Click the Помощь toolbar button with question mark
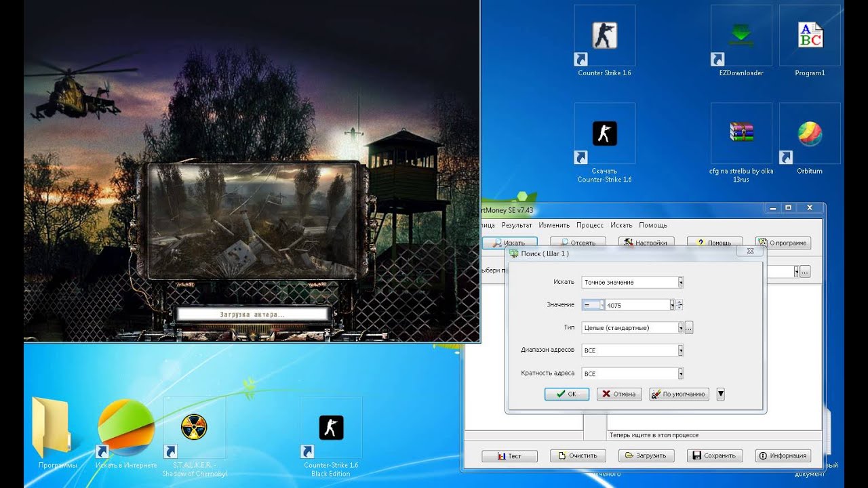 coord(715,243)
